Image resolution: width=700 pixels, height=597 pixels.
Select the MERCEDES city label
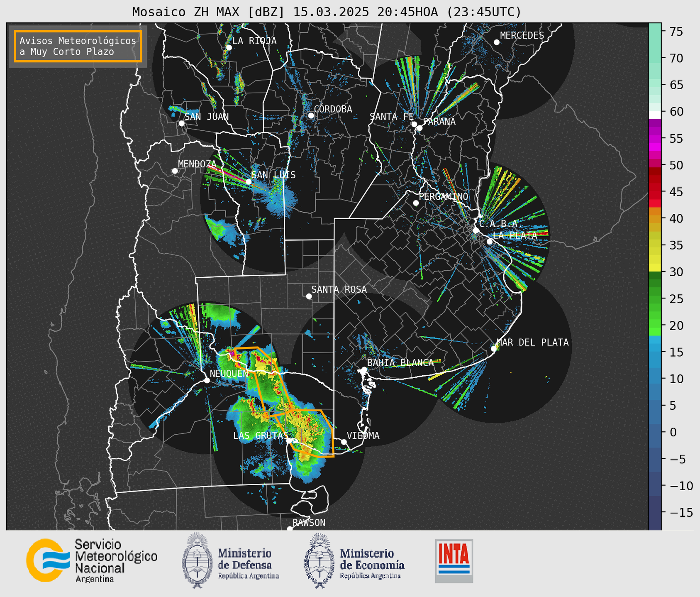tap(522, 36)
